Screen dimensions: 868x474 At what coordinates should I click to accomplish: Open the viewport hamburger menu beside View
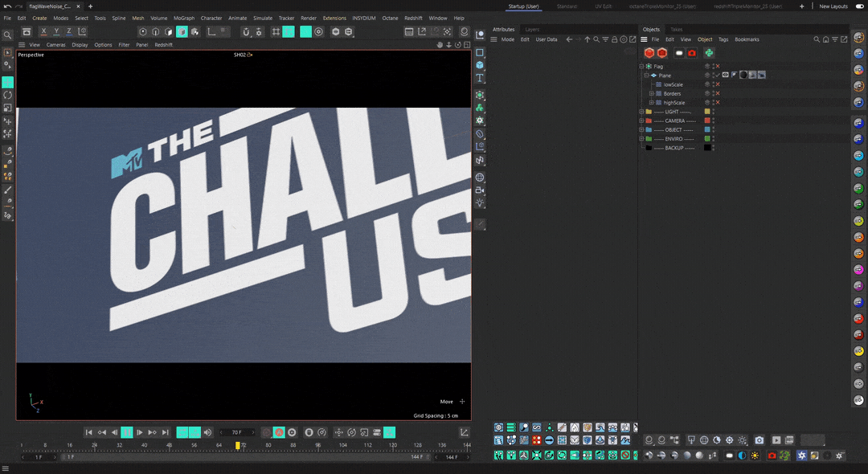click(22, 45)
